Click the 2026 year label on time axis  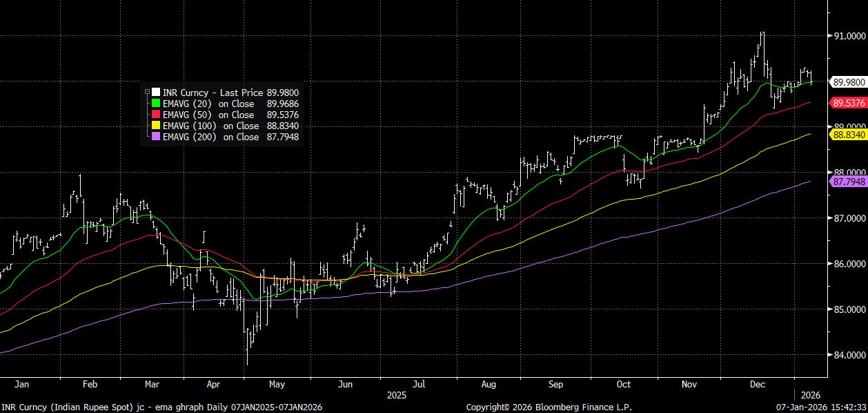tap(809, 396)
